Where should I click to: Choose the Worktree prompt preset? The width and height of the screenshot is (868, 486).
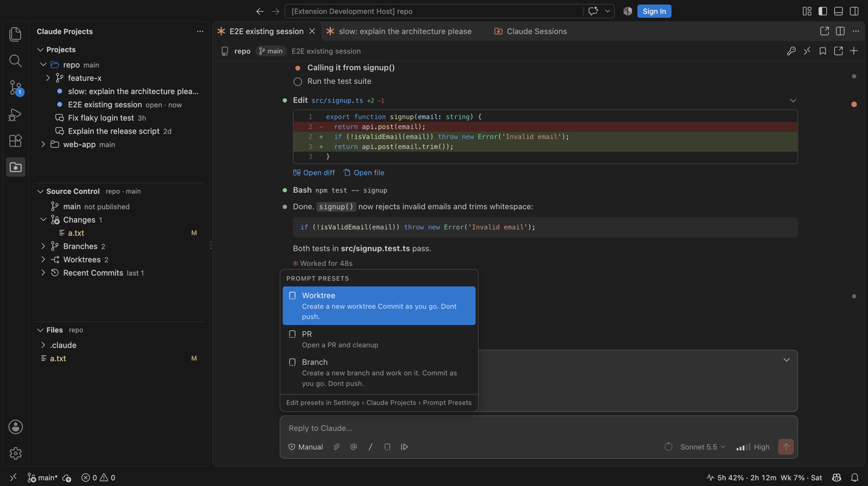pos(379,306)
